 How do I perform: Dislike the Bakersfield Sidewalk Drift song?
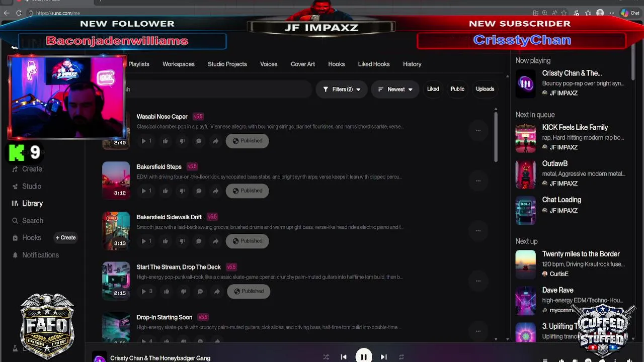[182, 241]
